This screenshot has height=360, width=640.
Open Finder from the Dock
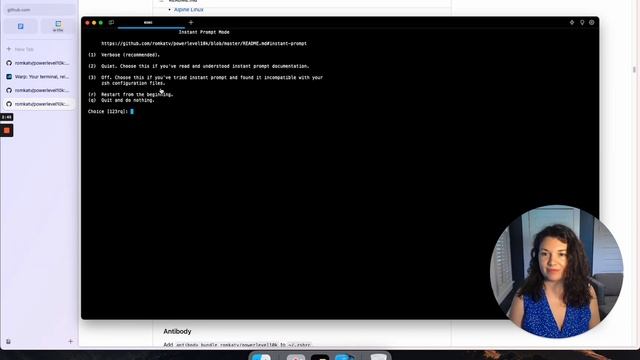(261, 357)
